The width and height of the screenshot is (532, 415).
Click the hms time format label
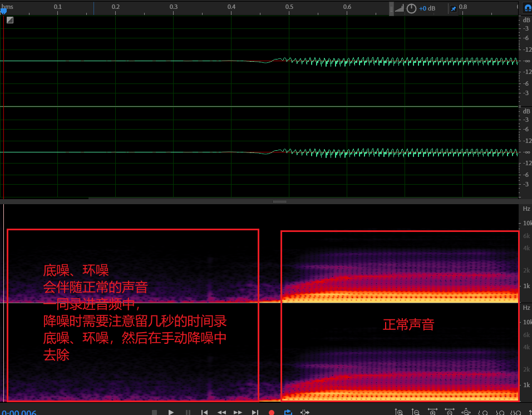pyautogui.click(x=7, y=7)
